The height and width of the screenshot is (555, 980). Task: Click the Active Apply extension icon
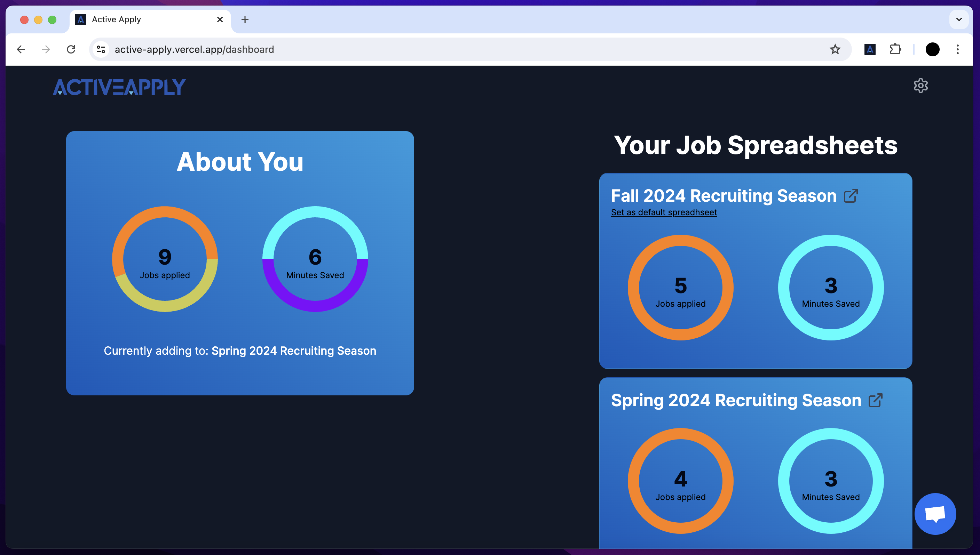pyautogui.click(x=869, y=49)
